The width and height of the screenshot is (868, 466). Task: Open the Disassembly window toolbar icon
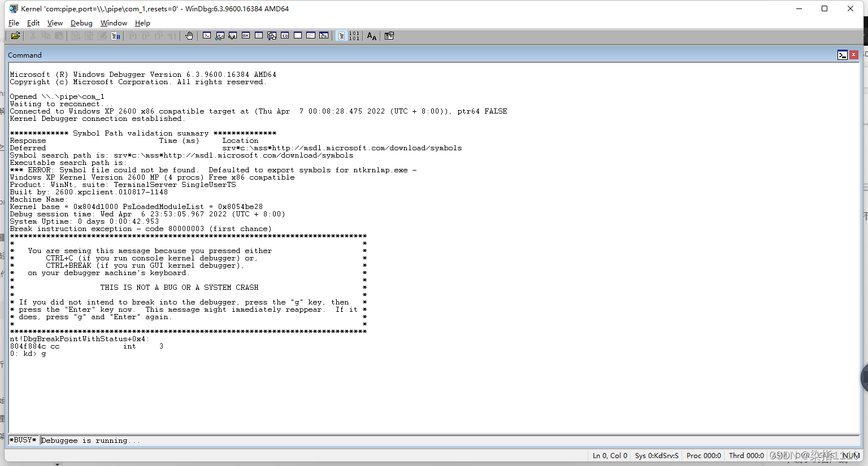(x=285, y=36)
